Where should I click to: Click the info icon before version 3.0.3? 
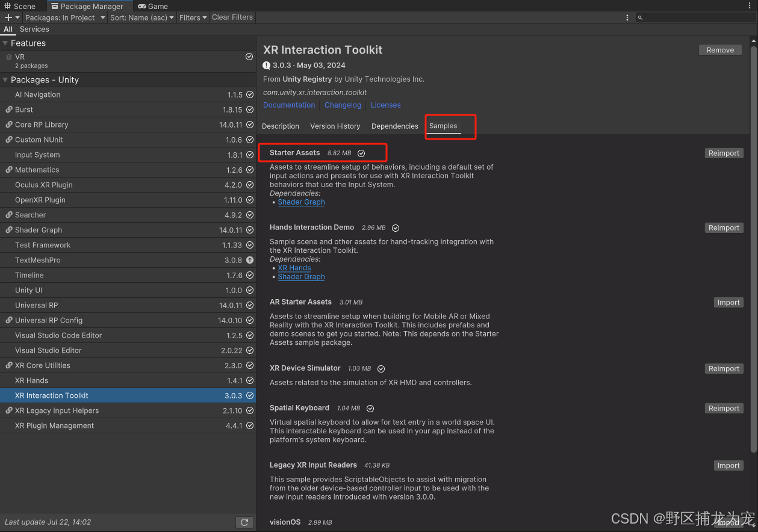click(267, 65)
